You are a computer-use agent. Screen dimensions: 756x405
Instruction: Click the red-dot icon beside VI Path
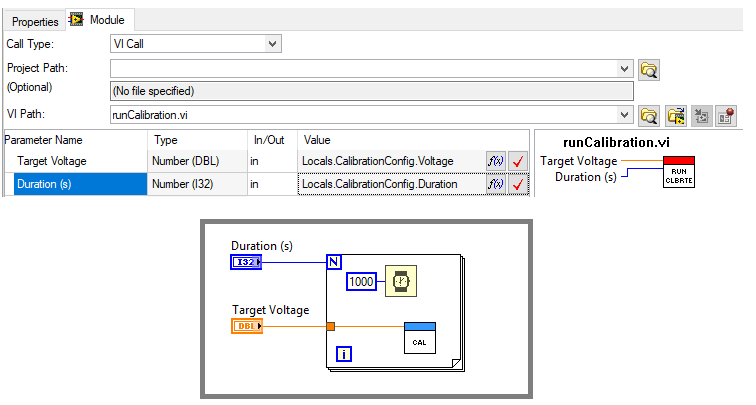click(726, 115)
